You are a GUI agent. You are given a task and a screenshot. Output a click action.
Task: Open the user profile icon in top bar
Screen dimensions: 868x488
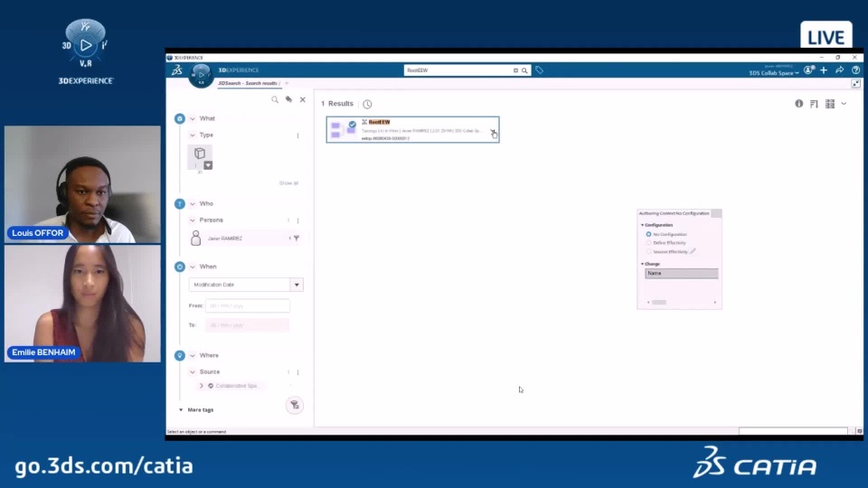[808, 70]
